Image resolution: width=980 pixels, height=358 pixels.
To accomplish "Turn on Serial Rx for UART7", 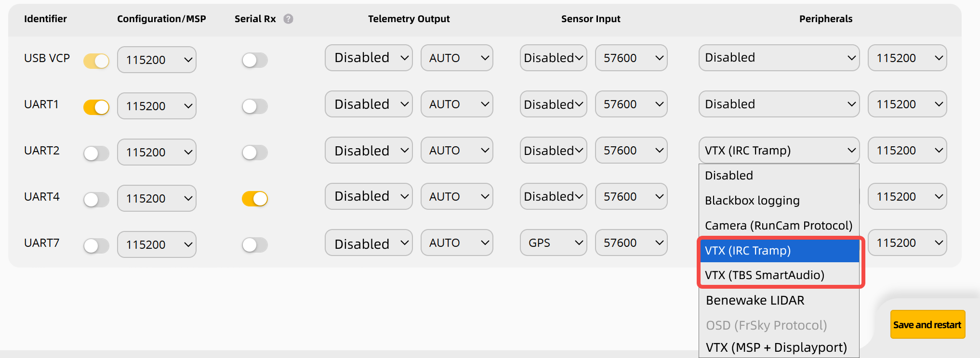I will coord(254,244).
